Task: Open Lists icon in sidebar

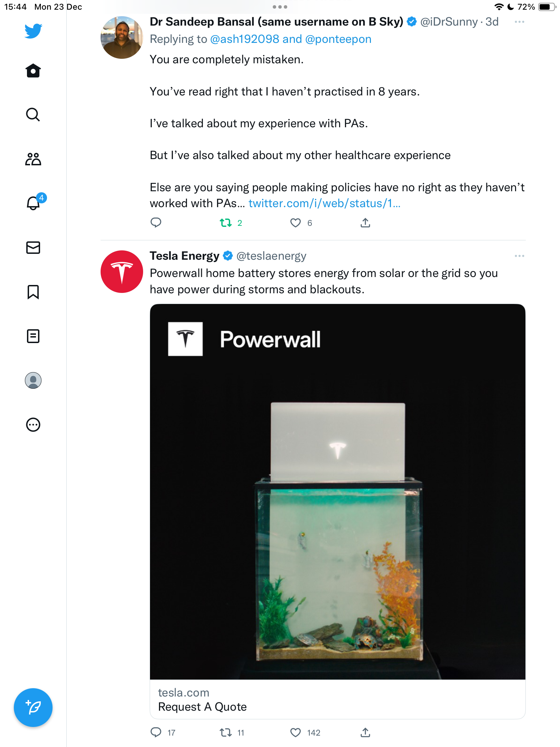Action: coord(33,336)
